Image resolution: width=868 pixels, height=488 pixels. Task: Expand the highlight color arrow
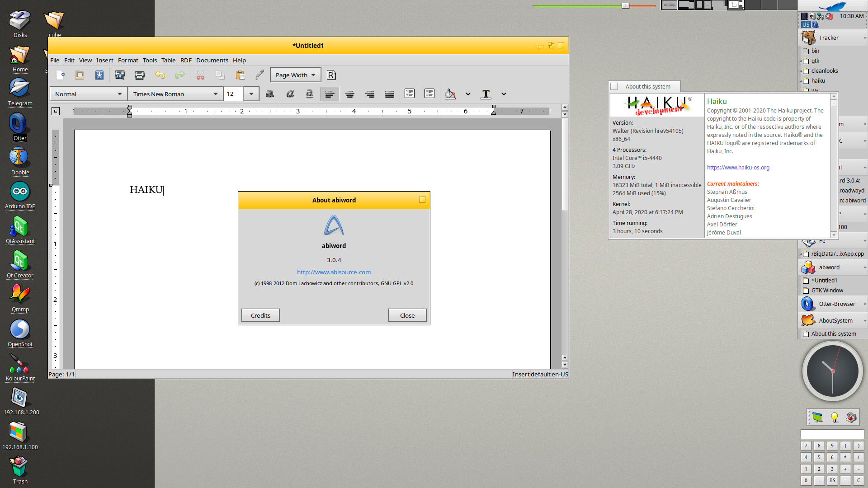468,94
